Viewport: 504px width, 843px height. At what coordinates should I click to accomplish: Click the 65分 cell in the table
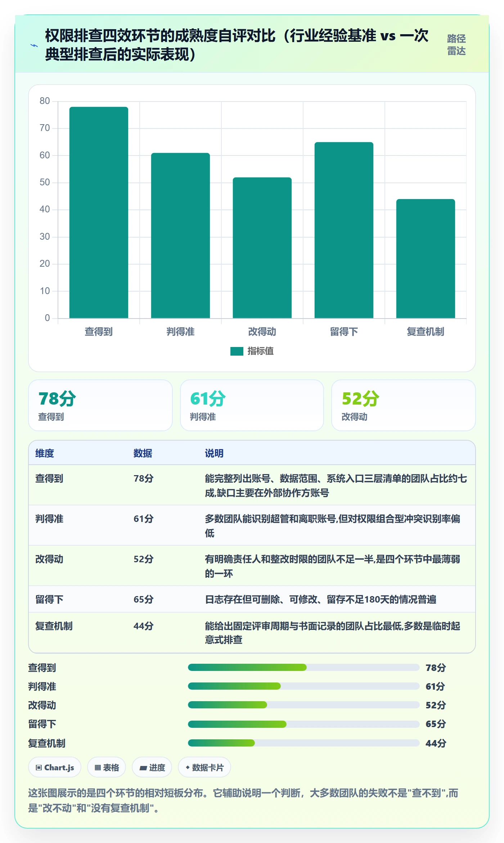(144, 599)
